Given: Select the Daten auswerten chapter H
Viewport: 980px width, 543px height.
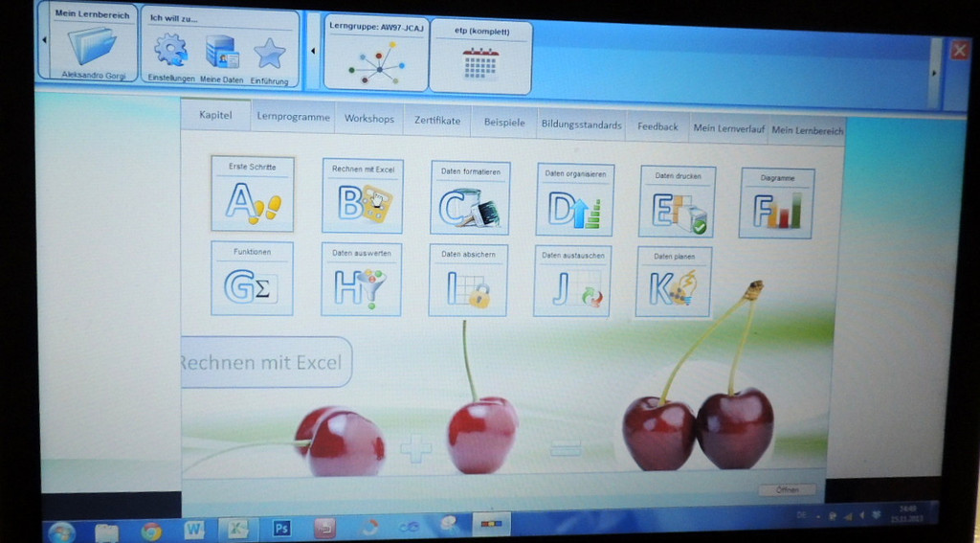Looking at the screenshot, I should [361, 280].
